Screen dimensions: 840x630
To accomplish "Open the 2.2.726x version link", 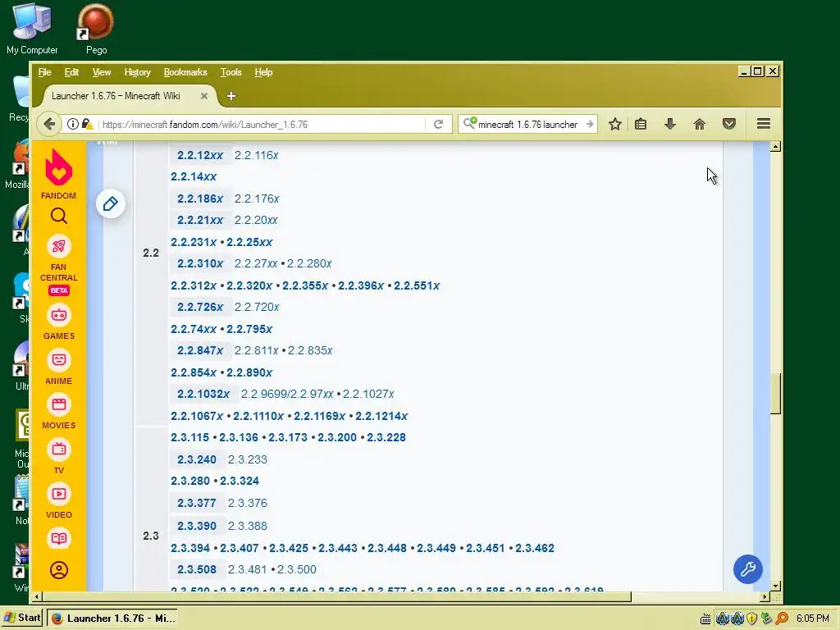I will [x=200, y=307].
